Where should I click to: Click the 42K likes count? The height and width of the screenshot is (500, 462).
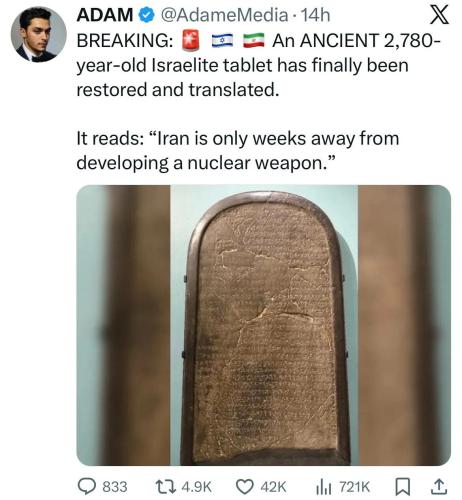point(273,487)
